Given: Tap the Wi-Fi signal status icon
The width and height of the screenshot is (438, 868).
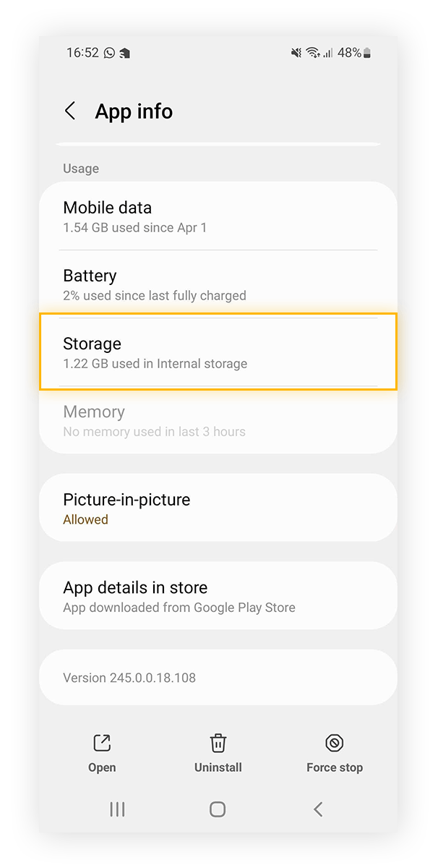Looking at the screenshot, I should pyautogui.click(x=312, y=53).
